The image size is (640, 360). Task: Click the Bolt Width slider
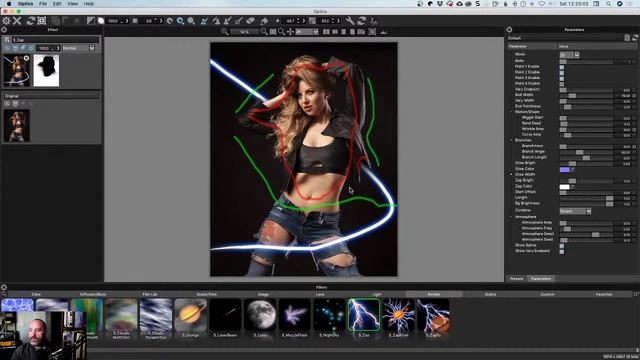pyautogui.click(x=586, y=95)
